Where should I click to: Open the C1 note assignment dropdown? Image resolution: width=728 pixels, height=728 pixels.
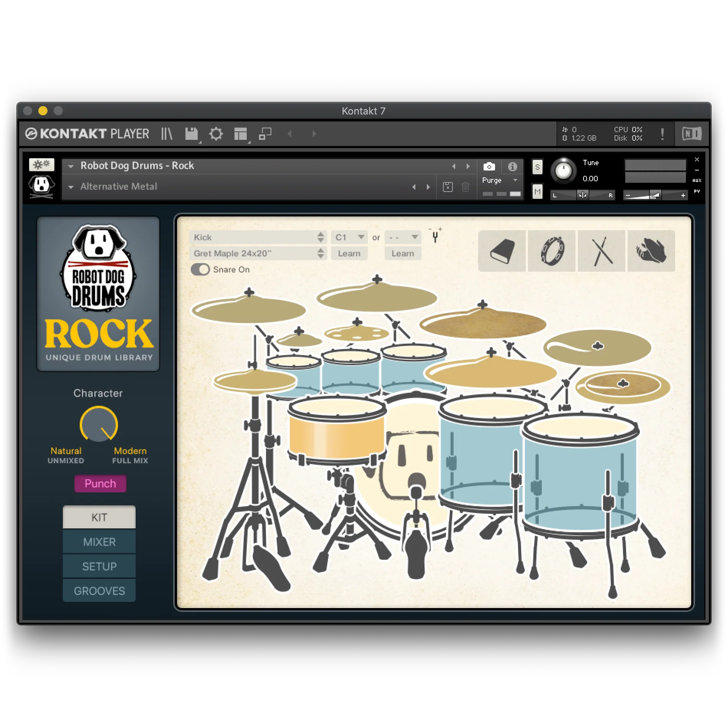tap(349, 238)
